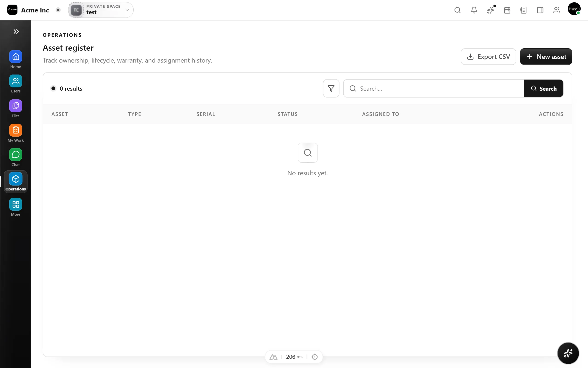The width and height of the screenshot is (588, 368).
Task: Open the notebook icon in top bar
Action: point(523,10)
